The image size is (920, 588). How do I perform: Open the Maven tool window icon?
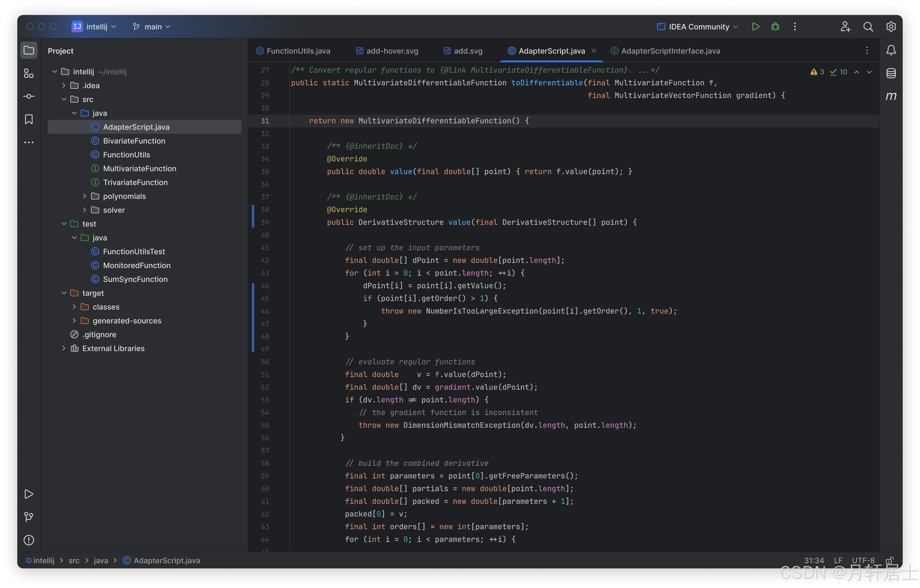pyautogui.click(x=891, y=96)
